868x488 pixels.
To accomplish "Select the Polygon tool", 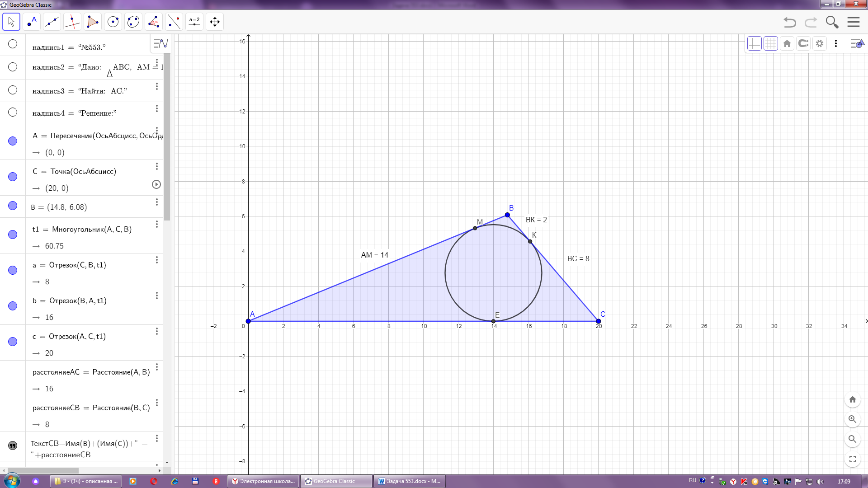I will (93, 22).
